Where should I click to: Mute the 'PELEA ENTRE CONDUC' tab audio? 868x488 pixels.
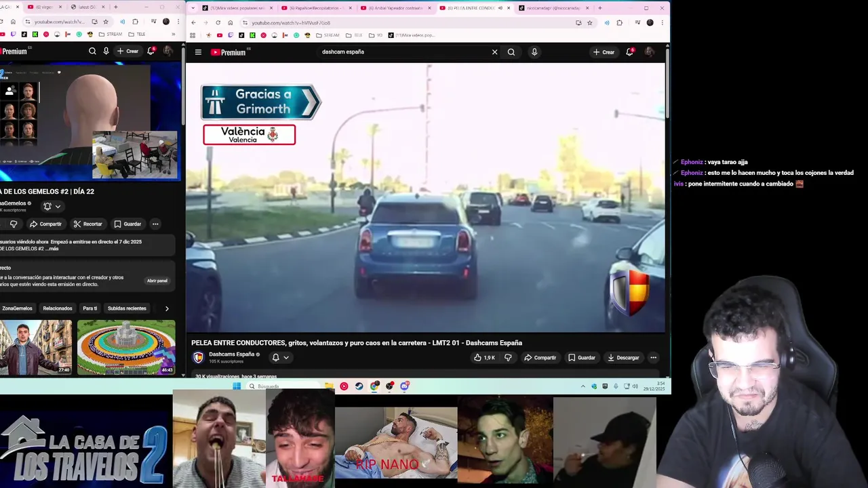click(500, 8)
